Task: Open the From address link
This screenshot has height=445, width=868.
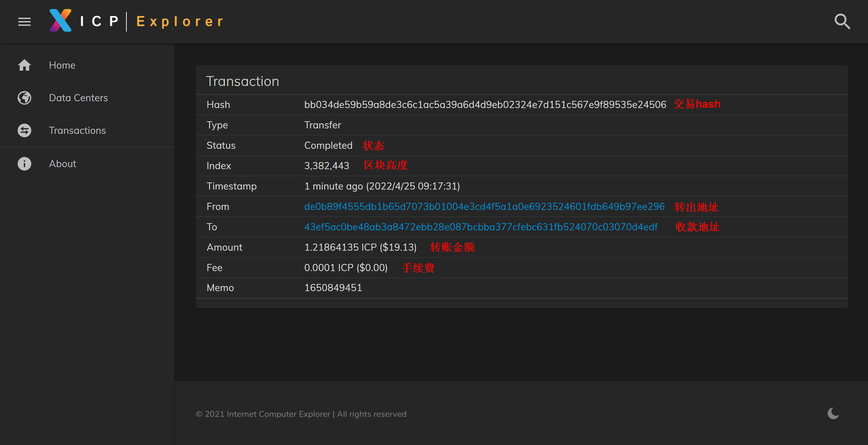Action: coord(484,207)
